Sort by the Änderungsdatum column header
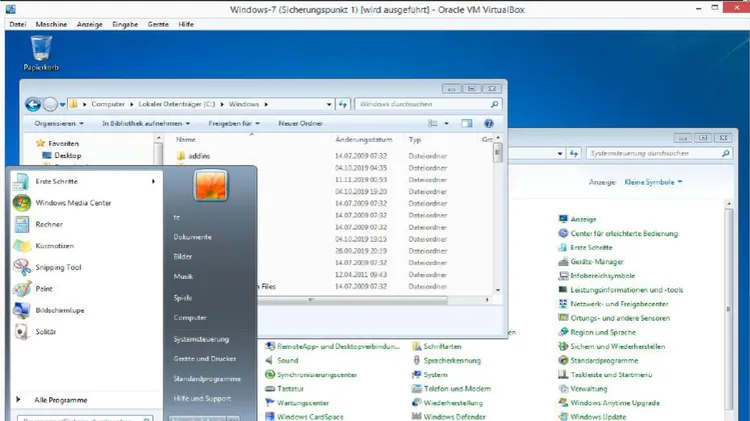The height and width of the screenshot is (421, 750). pos(364,140)
